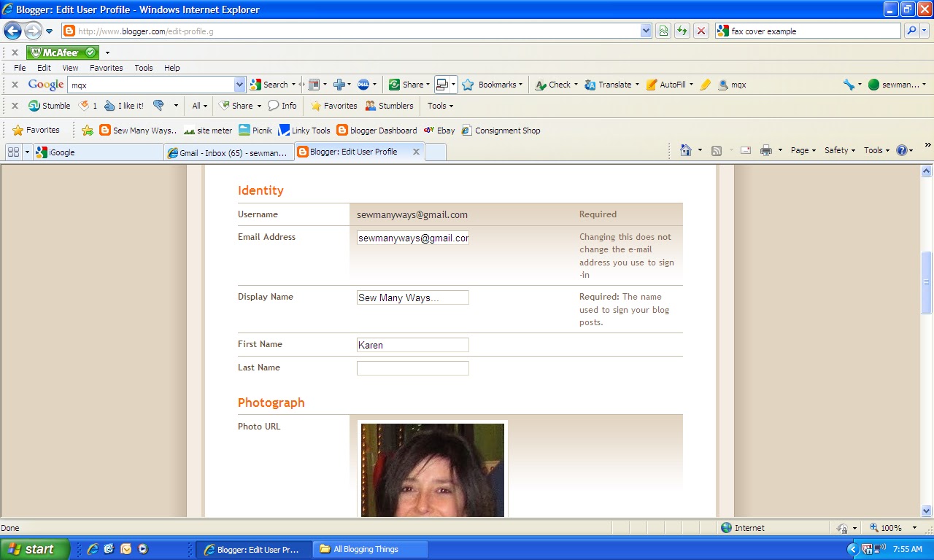Open the StumbleUpon 'All' topics dropdown

pyautogui.click(x=199, y=106)
